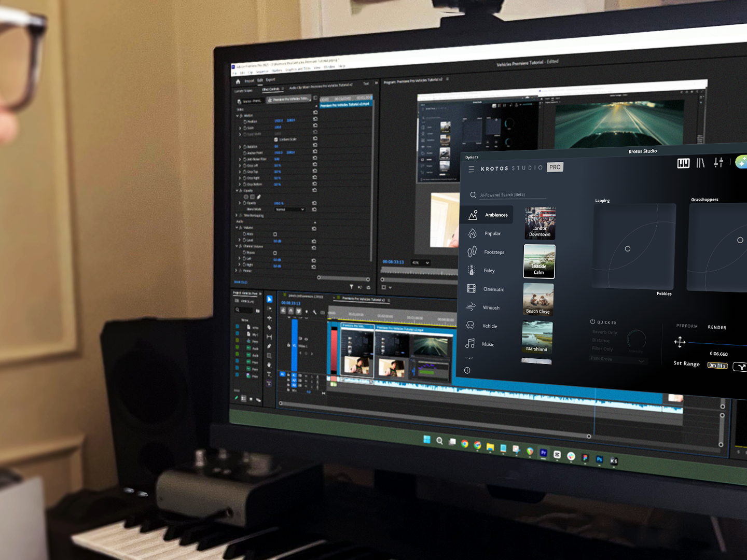Open the library icon next to the keyboard
The width and height of the screenshot is (747, 560).
coord(700,163)
